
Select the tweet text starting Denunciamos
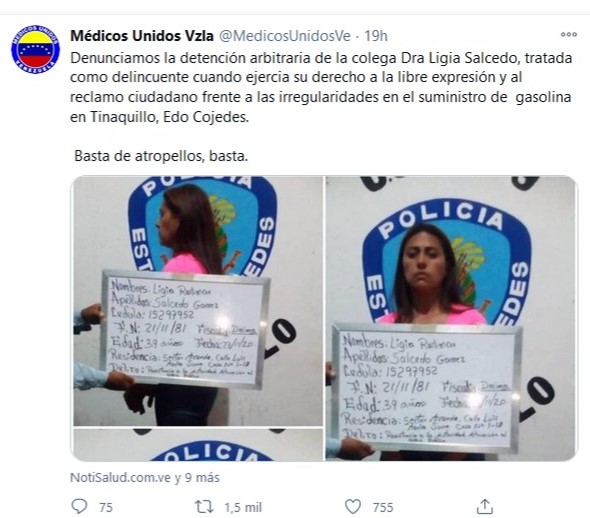tap(321, 87)
